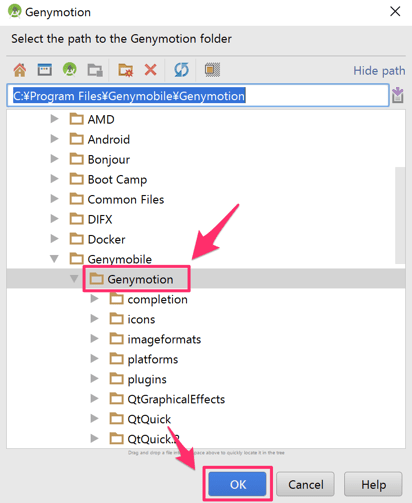This screenshot has height=503, width=412.
Task: Expand the AMD folder
Action: pyautogui.click(x=54, y=119)
